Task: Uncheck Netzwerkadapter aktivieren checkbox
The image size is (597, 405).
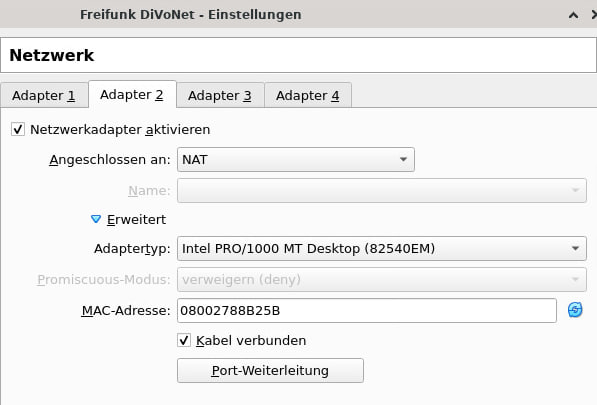Action: click(x=18, y=129)
